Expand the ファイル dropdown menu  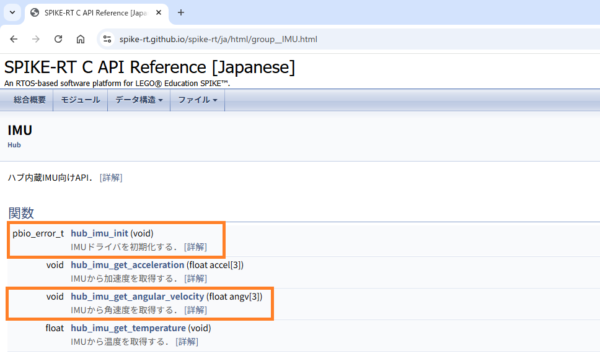197,100
